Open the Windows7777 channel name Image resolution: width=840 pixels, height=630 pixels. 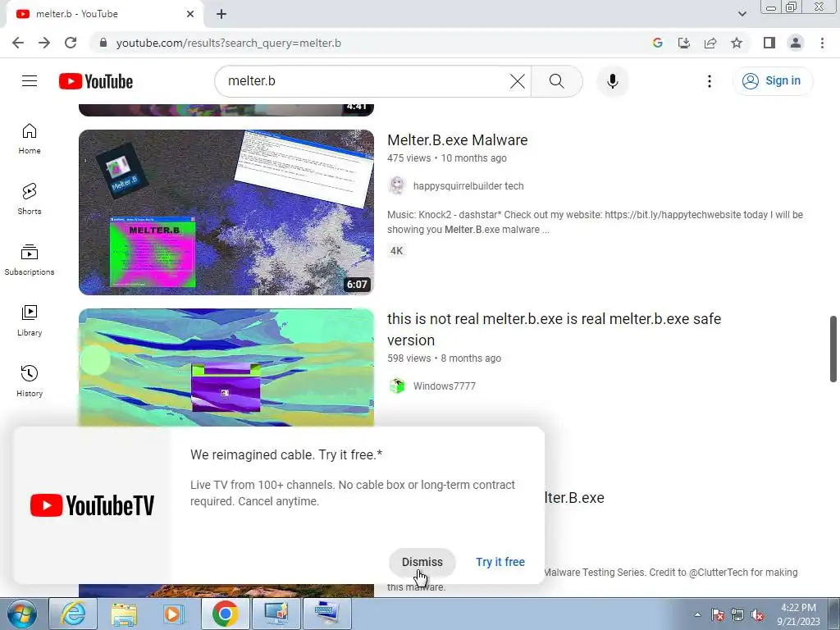click(x=444, y=386)
